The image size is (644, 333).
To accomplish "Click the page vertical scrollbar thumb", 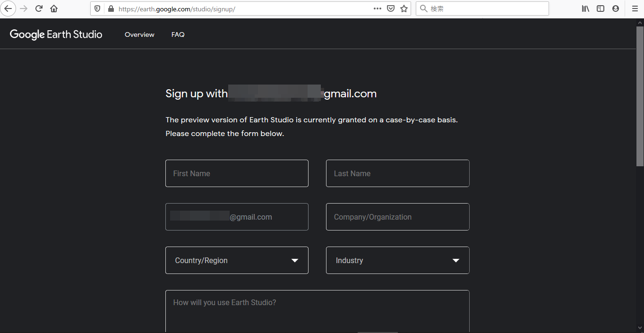I will pyautogui.click(x=640, y=94).
